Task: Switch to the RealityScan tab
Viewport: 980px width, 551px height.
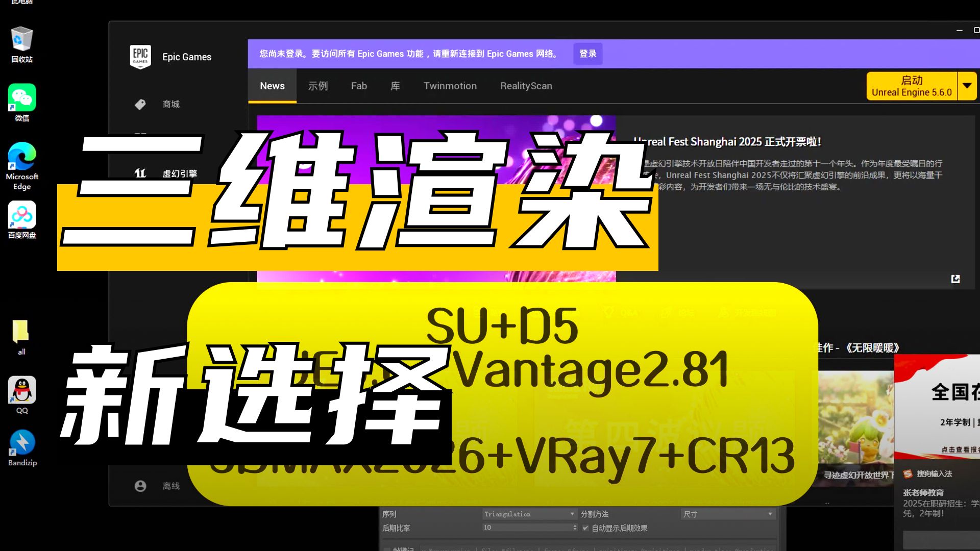Action: 526,86
